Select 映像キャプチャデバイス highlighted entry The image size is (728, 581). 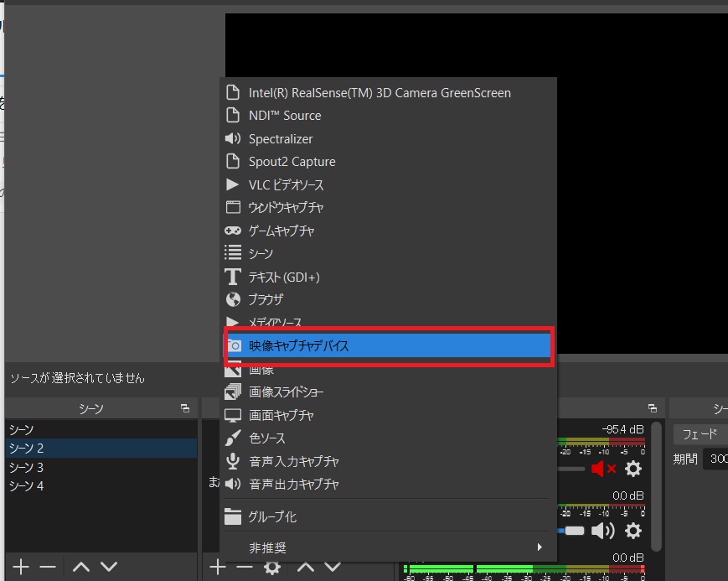point(389,345)
